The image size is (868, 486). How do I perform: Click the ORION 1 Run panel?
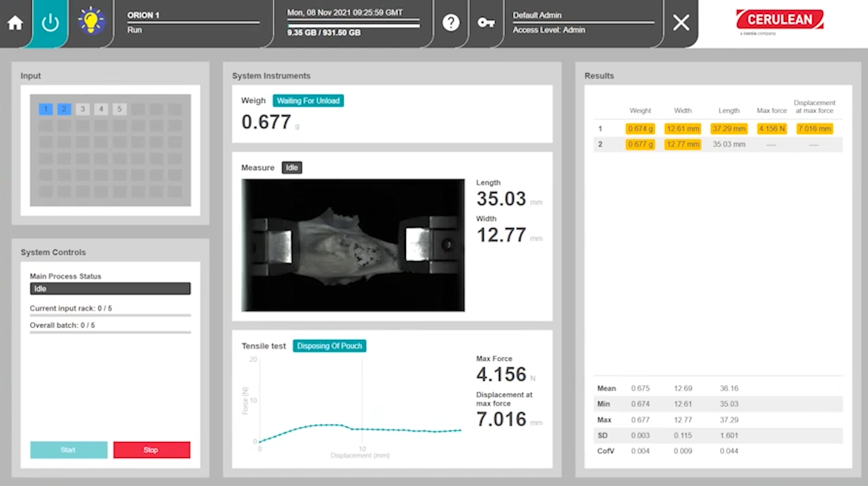point(193,23)
